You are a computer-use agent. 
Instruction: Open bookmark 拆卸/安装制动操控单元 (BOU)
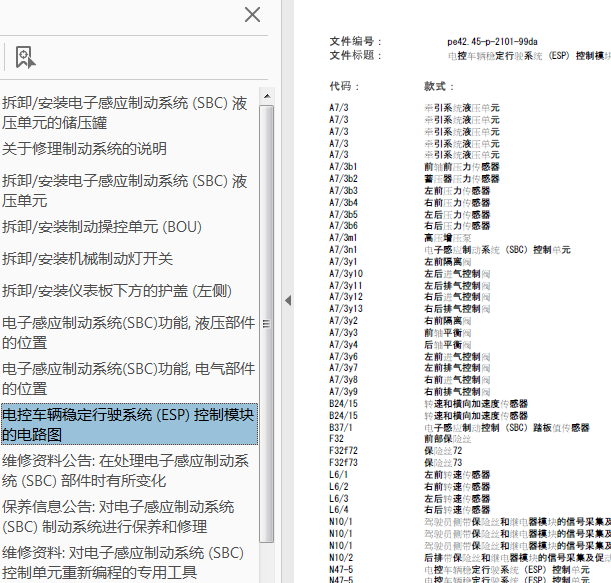(102, 226)
